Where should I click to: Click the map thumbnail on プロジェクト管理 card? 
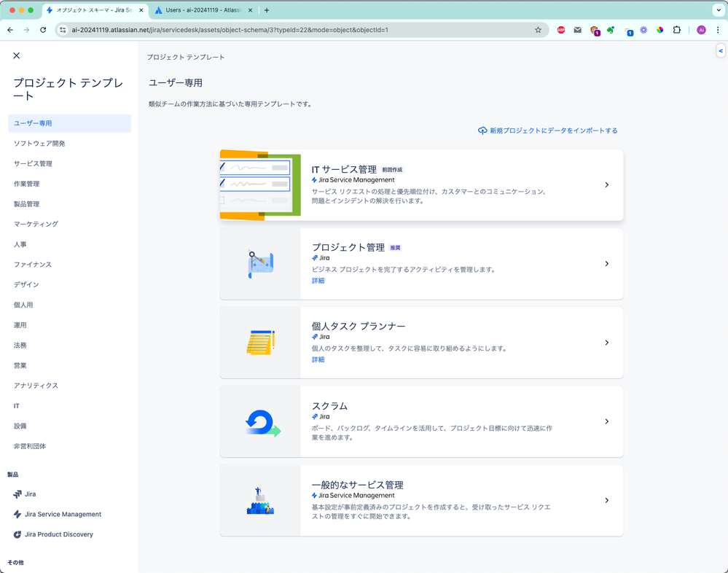click(261, 263)
